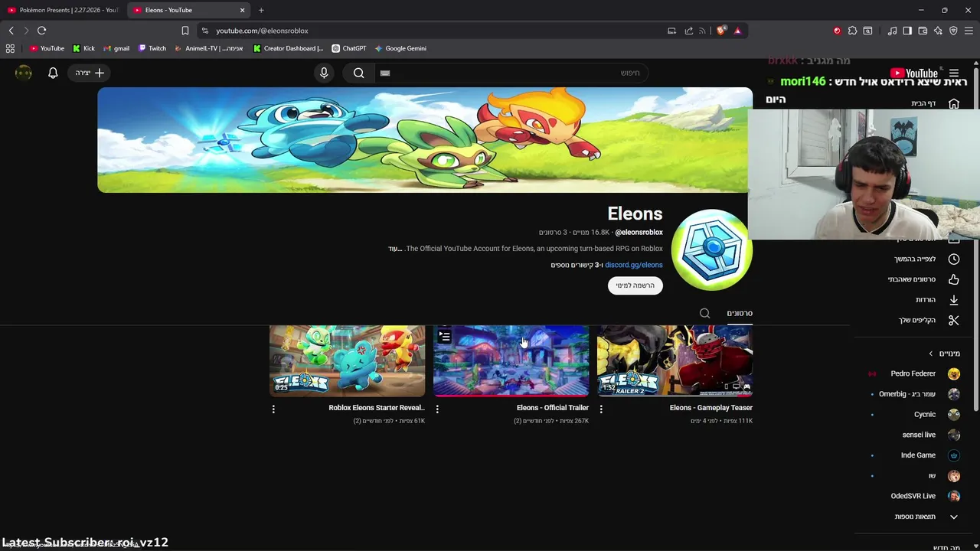Open a new browser tab with plus
This screenshot has height=551, width=980.
(x=261, y=10)
